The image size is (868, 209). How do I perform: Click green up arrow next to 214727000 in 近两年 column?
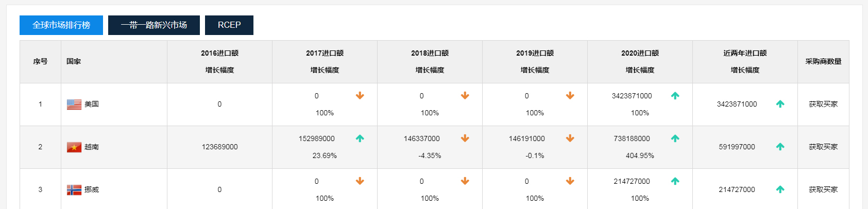[780, 189]
